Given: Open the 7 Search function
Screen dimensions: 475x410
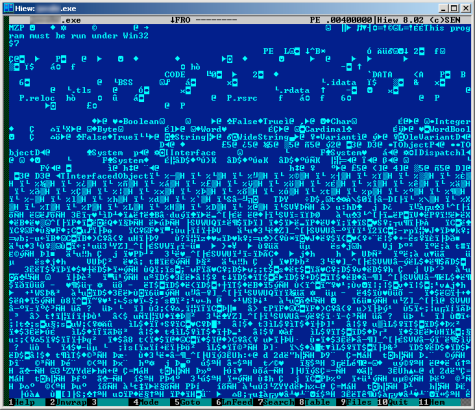Looking at the screenshot, I should 274,402.
